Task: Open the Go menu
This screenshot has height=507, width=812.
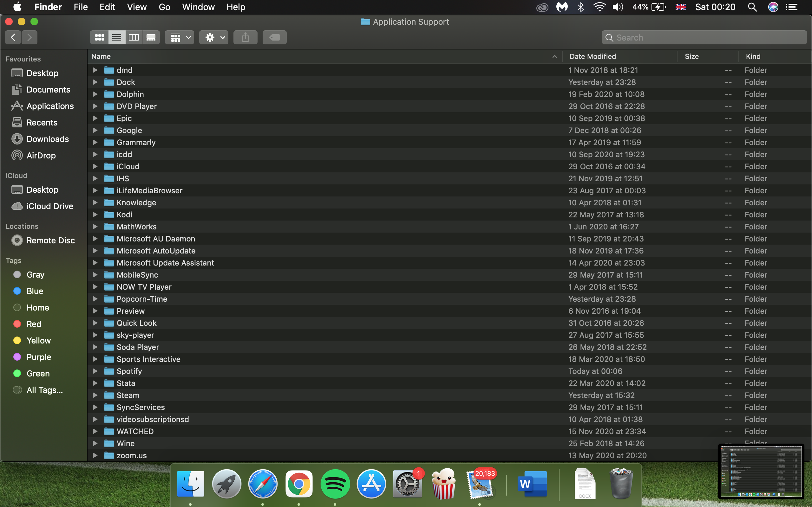Action: 164,7
